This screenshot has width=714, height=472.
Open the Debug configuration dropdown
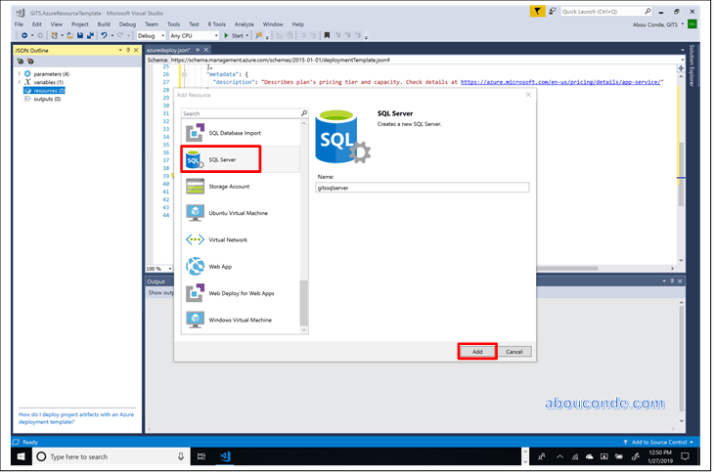tap(152, 35)
